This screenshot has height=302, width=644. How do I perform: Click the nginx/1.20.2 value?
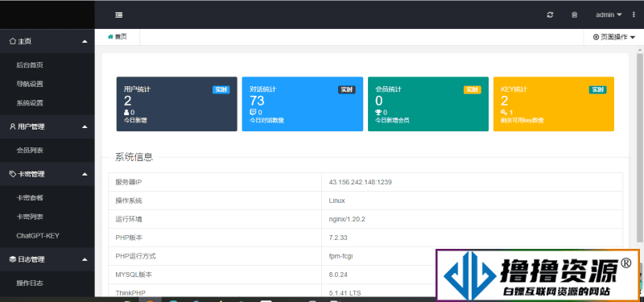347,219
